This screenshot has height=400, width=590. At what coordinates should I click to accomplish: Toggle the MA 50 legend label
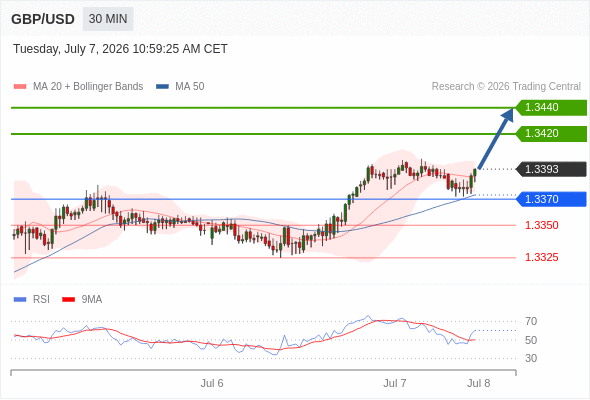coord(190,87)
